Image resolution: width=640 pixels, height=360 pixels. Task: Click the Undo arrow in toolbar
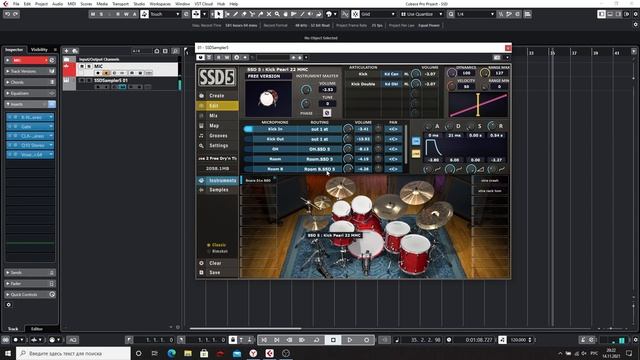pos(7,14)
